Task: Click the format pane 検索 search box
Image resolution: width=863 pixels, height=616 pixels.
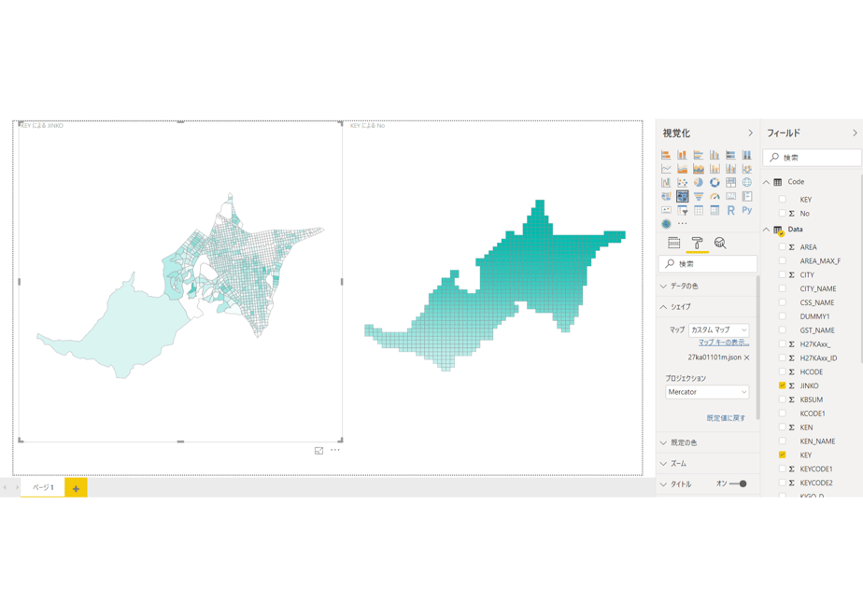Action: click(708, 264)
